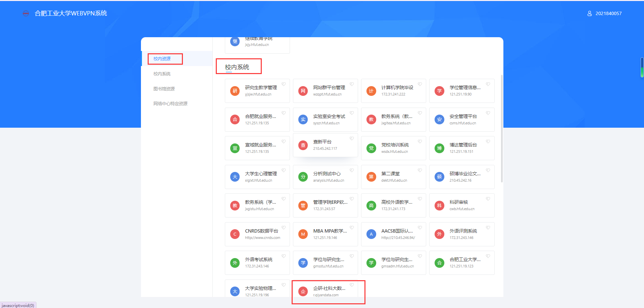644x308 pixels.
Task: Toggle the favorite heart on 查新平台 card
Action: pos(352,138)
